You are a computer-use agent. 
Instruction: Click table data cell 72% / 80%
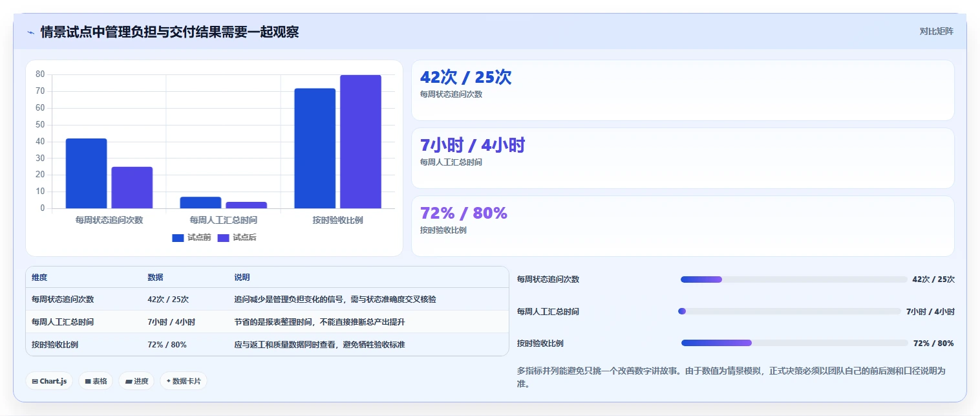click(x=167, y=345)
